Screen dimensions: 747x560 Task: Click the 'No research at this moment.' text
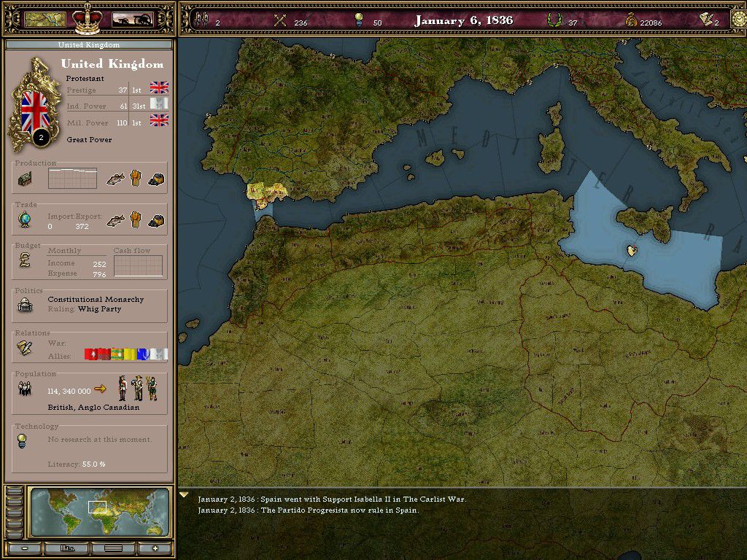tap(100, 440)
